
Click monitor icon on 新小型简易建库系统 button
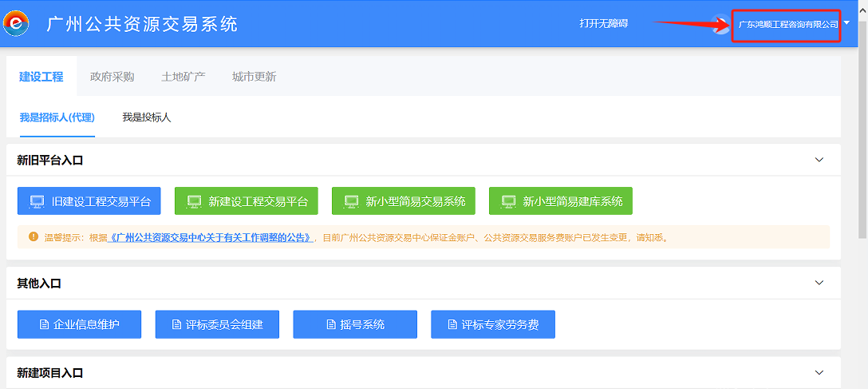click(x=508, y=201)
